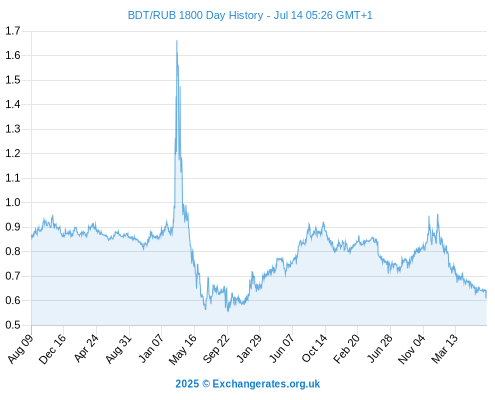Select the Sep 22 x-axis label
This screenshot has height=400, width=495.
(x=216, y=349)
